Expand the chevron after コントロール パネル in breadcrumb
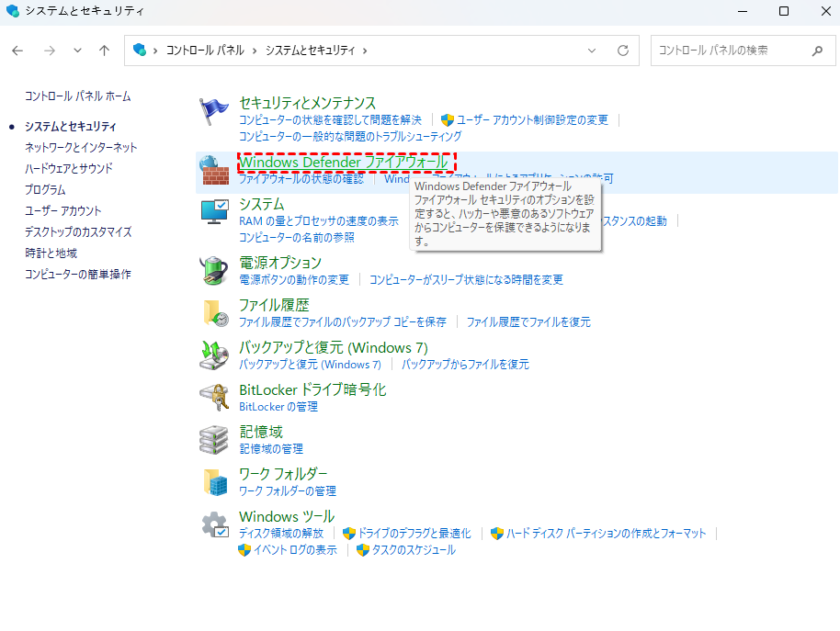 tap(255, 51)
